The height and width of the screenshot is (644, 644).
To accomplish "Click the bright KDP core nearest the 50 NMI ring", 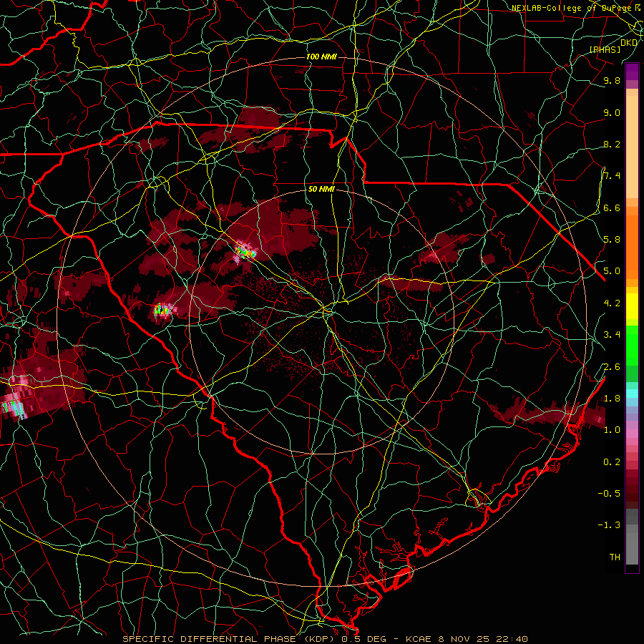I will (245, 251).
